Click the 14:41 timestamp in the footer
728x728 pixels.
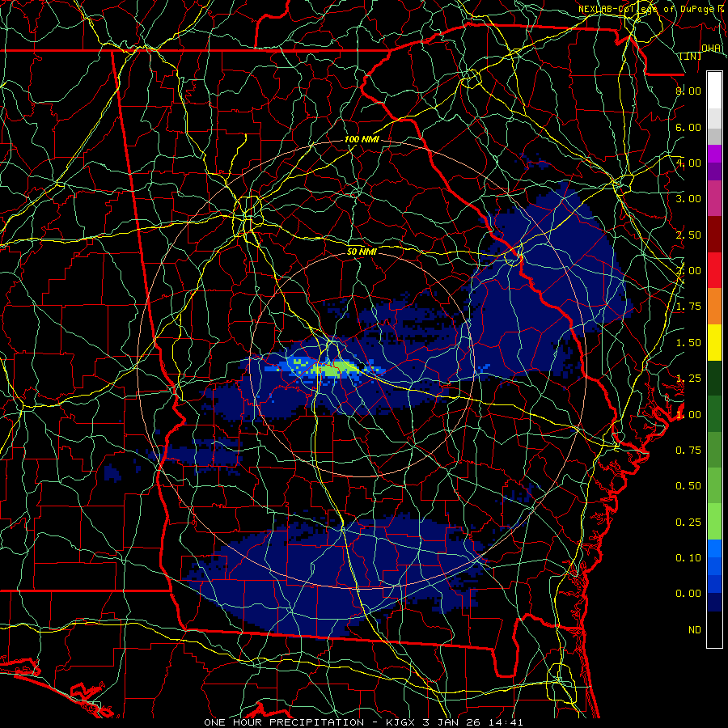pos(507,722)
